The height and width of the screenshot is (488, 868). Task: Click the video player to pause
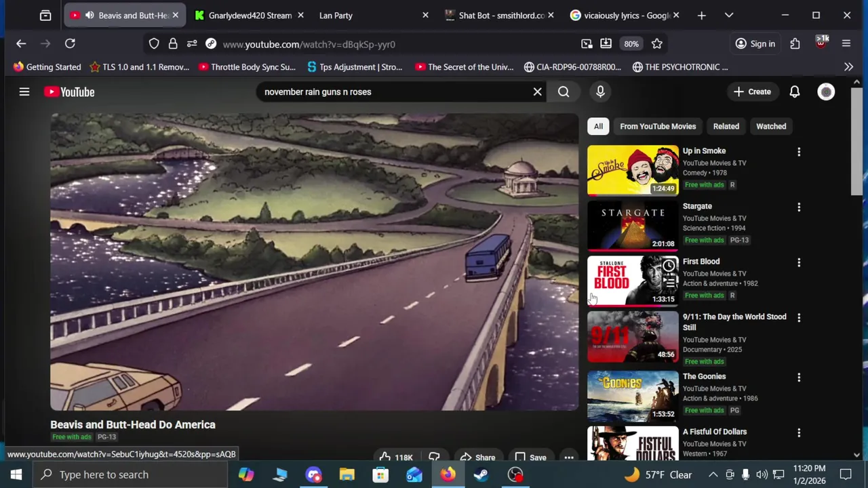click(x=315, y=262)
